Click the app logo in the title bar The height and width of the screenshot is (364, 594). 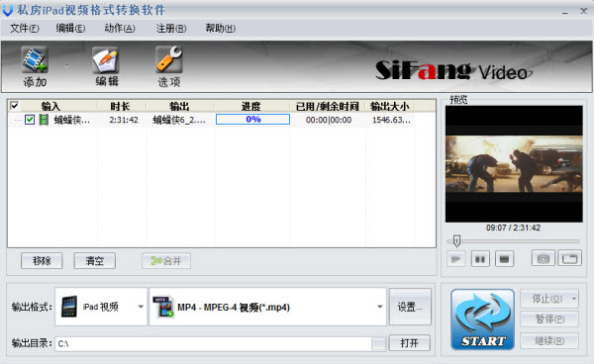coord(8,10)
